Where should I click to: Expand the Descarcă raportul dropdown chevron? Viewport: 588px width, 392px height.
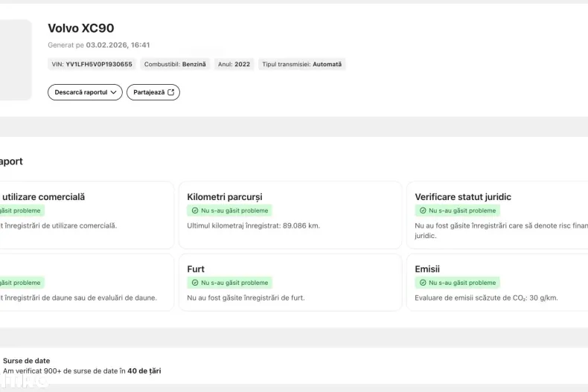[x=113, y=92]
